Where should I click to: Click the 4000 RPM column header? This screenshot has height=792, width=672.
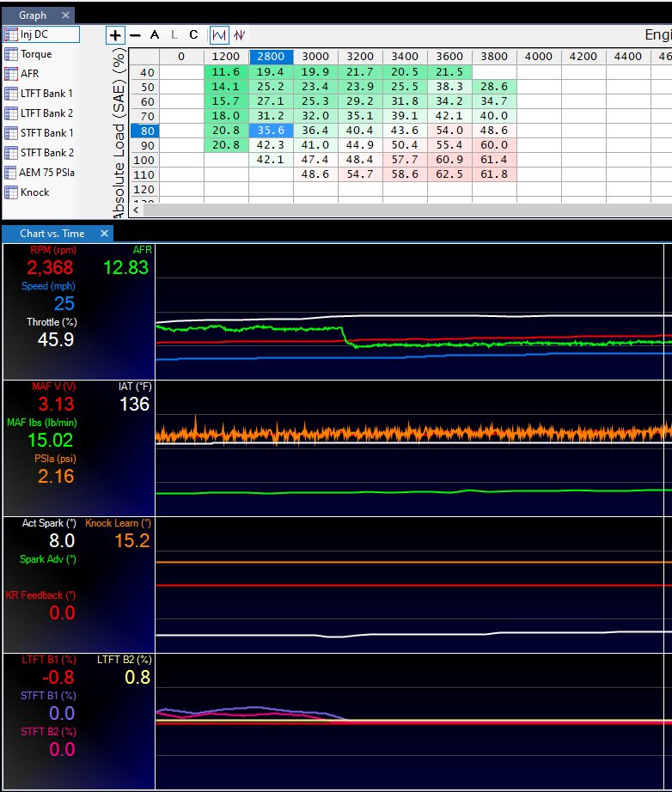(539, 57)
